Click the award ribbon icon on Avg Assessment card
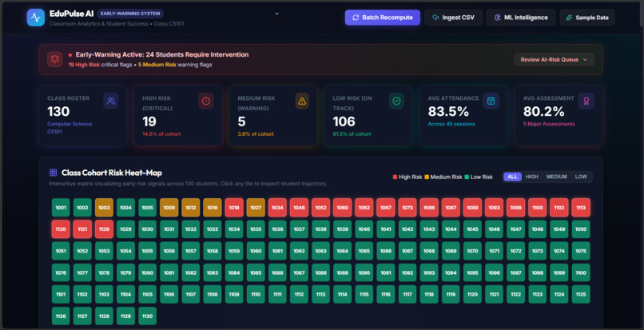 pyautogui.click(x=586, y=101)
